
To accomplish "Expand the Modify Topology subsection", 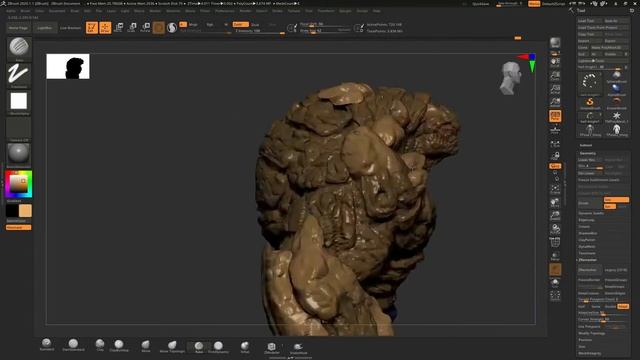I will 592,333.
